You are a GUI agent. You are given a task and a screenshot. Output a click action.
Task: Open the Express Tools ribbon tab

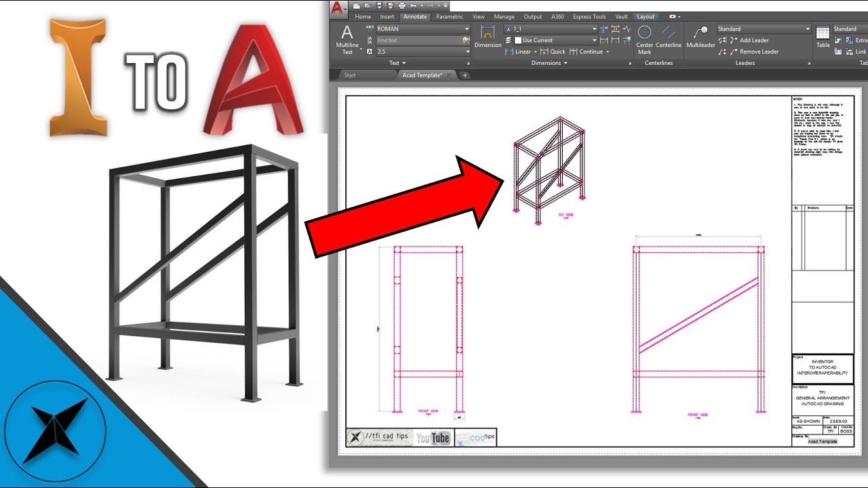[x=589, y=16]
